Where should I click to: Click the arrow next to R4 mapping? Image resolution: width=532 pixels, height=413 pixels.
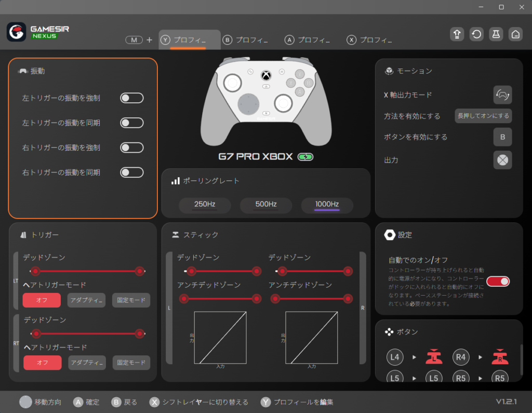point(481,357)
